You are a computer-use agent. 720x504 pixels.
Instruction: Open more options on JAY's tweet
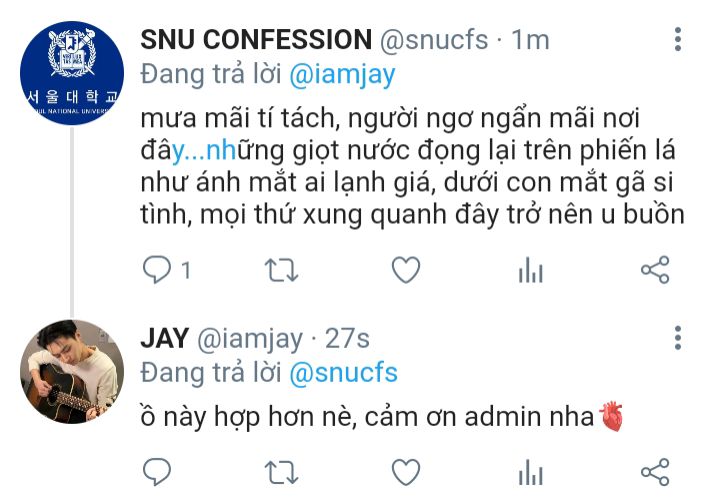[678, 338]
